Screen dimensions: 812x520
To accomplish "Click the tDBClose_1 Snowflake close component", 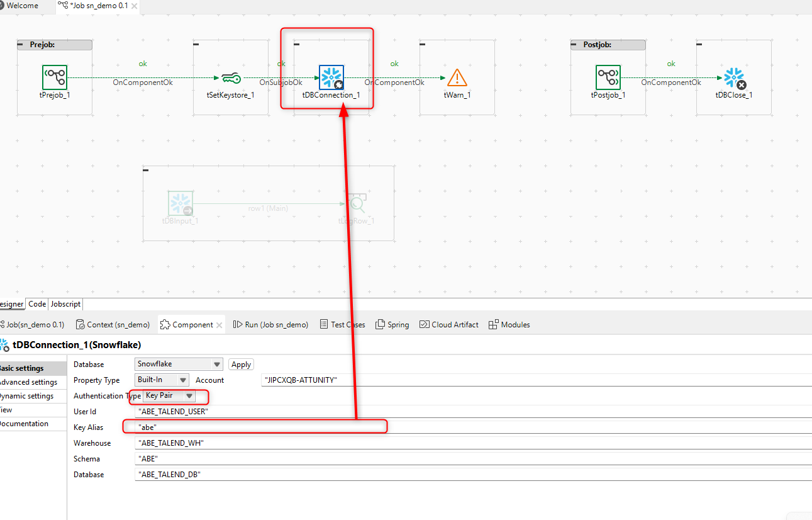I will [x=733, y=76].
